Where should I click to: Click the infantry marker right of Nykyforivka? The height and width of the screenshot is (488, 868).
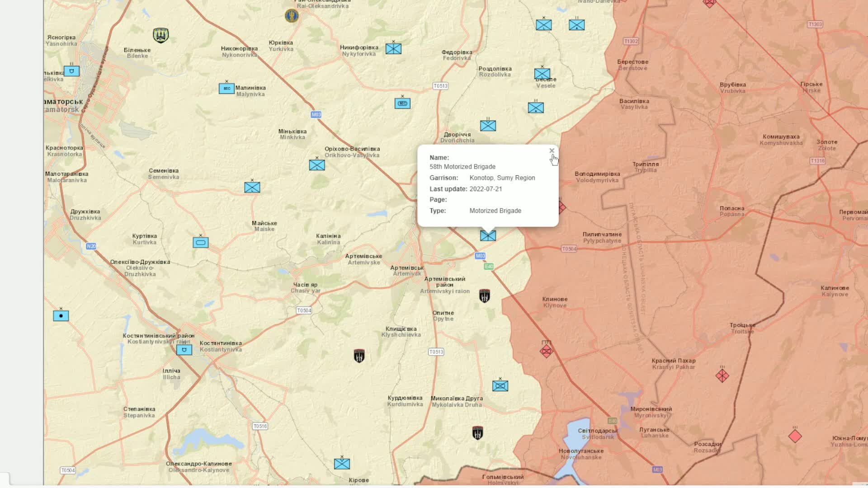(393, 48)
